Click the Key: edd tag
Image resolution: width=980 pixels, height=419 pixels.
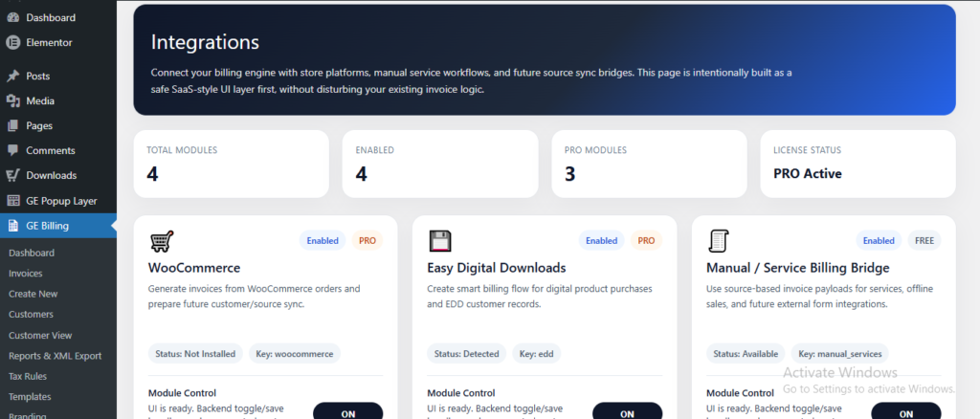[x=537, y=353]
